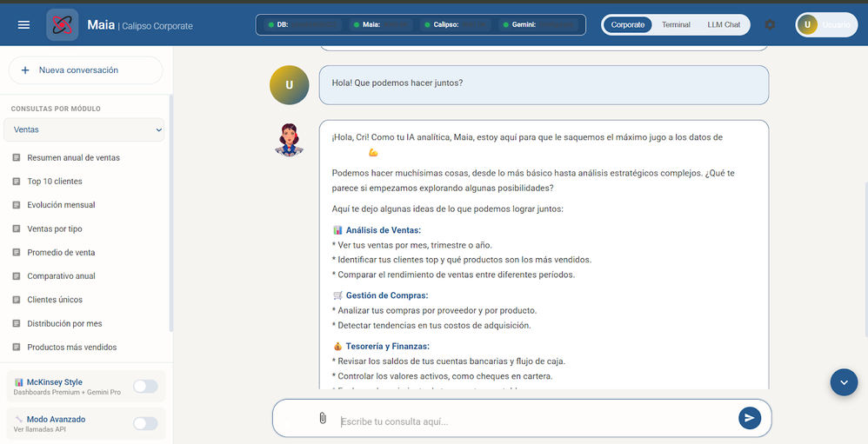Viewport: 868px width, 444px height.
Task: Switch to the Terminal mode tab
Action: 676,25
